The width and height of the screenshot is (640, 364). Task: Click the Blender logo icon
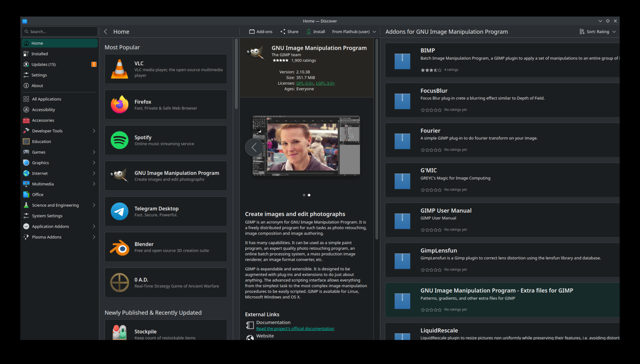click(120, 247)
